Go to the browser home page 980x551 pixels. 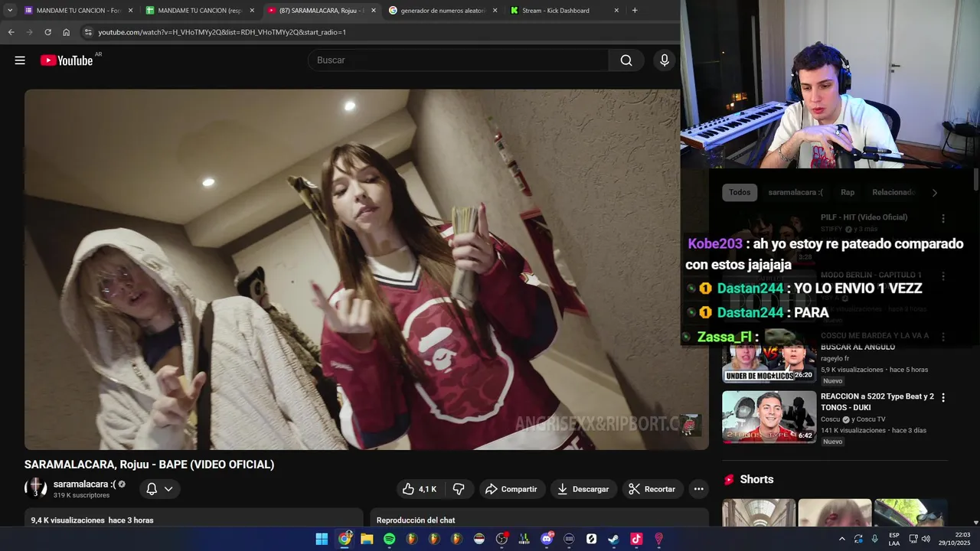pyautogui.click(x=66, y=32)
